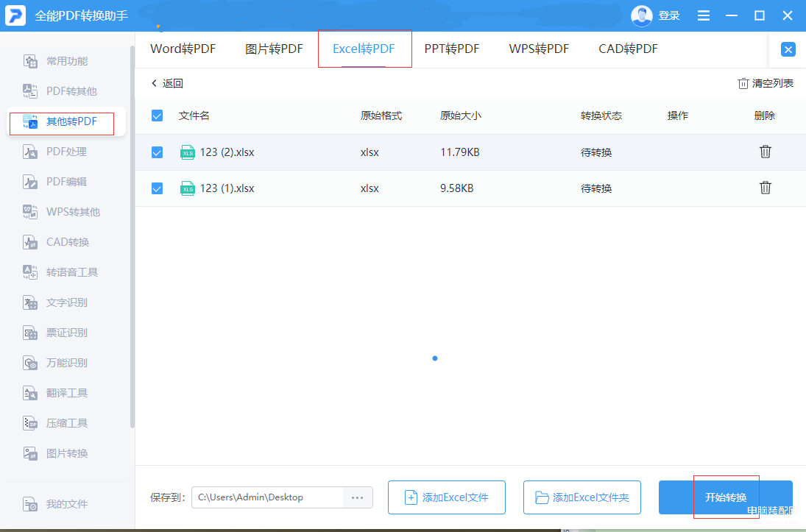
Task: Open 我的文件 in the sidebar
Action: tap(55, 504)
